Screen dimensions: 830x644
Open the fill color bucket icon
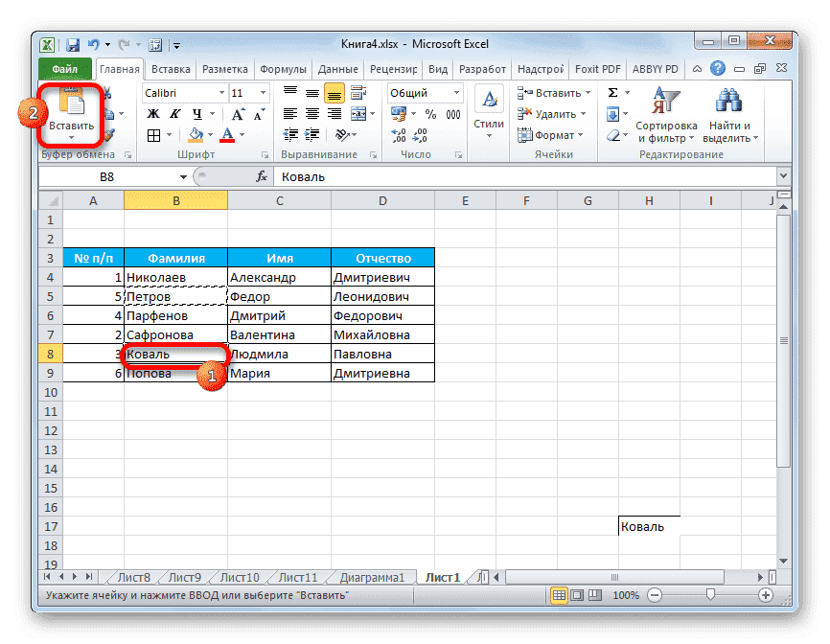[197, 134]
